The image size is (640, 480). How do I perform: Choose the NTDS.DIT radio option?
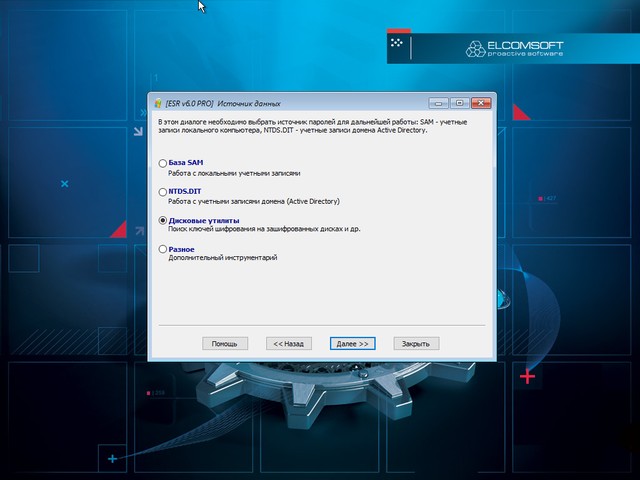(x=163, y=191)
